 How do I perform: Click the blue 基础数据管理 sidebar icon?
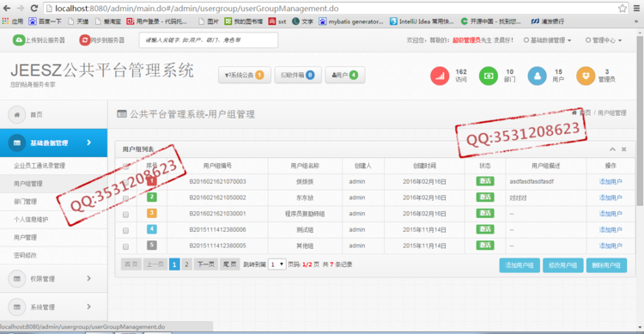point(17,143)
